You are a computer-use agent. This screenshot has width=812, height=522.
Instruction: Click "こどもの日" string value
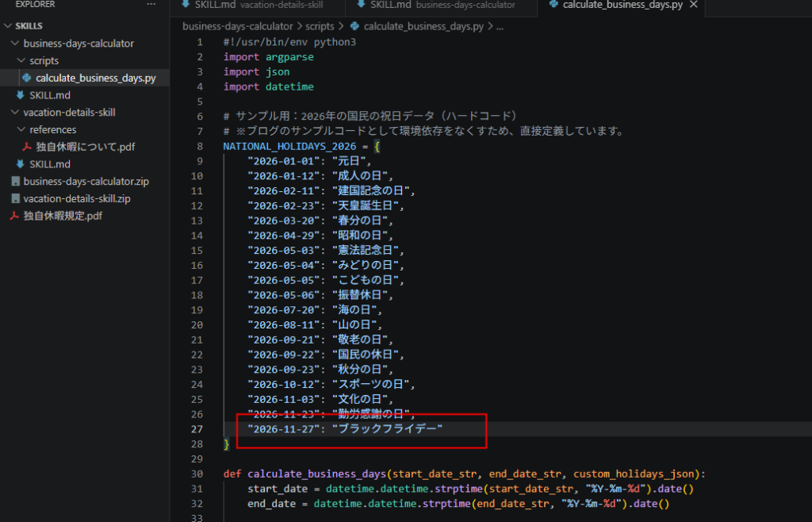point(366,281)
